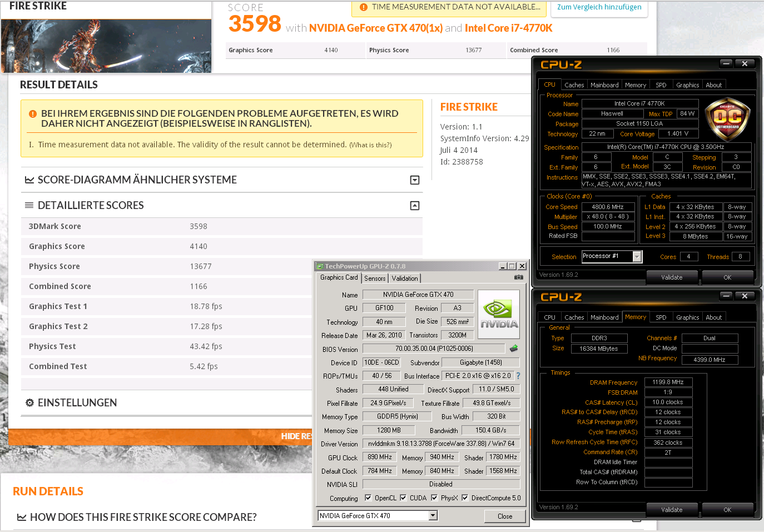Collapse the Detaillierte Scores section
Image resolution: width=764 pixels, height=532 pixels.
click(415, 206)
